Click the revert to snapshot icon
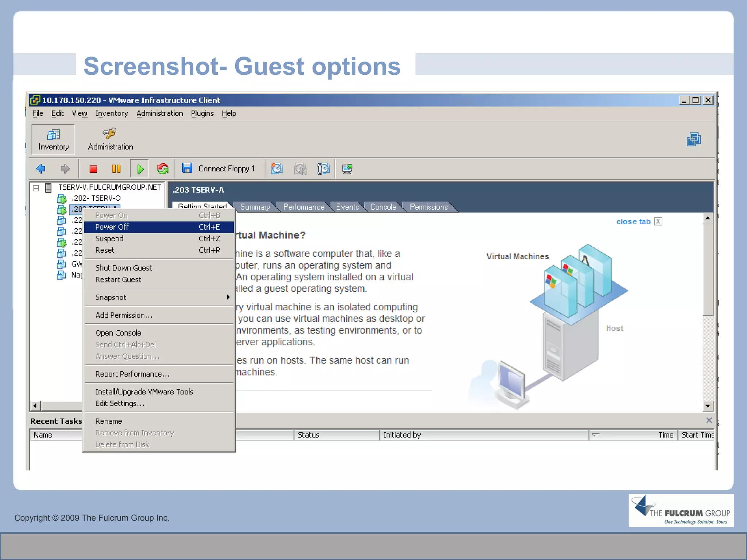The image size is (747, 560). pyautogui.click(x=300, y=168)
